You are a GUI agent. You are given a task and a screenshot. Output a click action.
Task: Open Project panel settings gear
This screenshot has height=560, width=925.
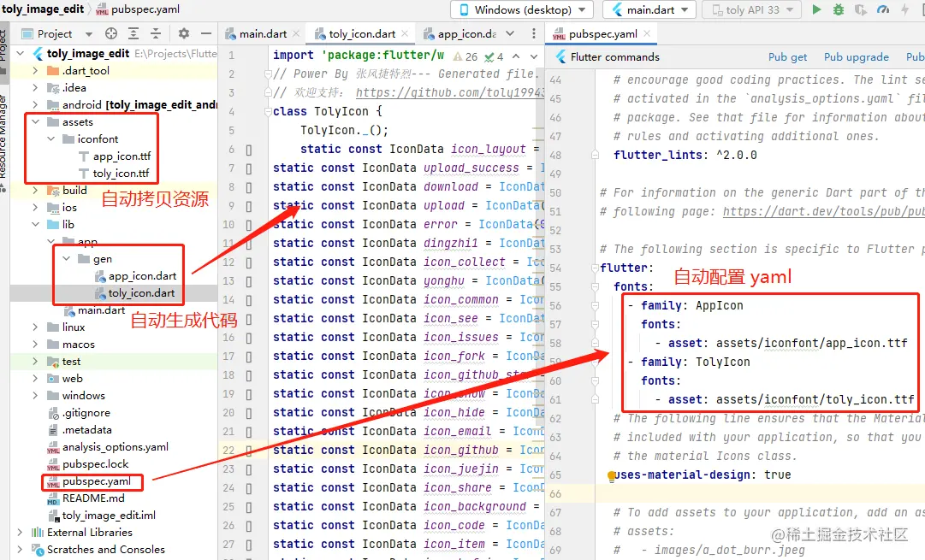click(x=184, y=33)
